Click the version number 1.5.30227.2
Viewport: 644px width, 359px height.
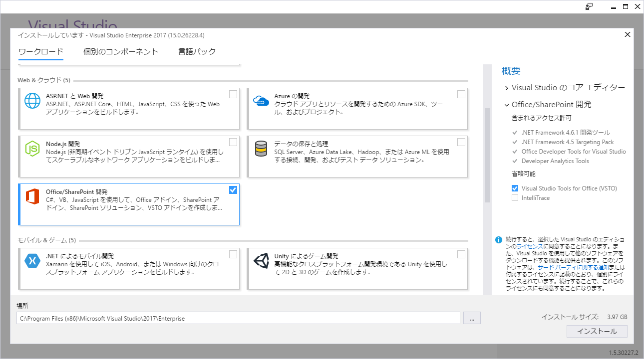tap(623, 353)
